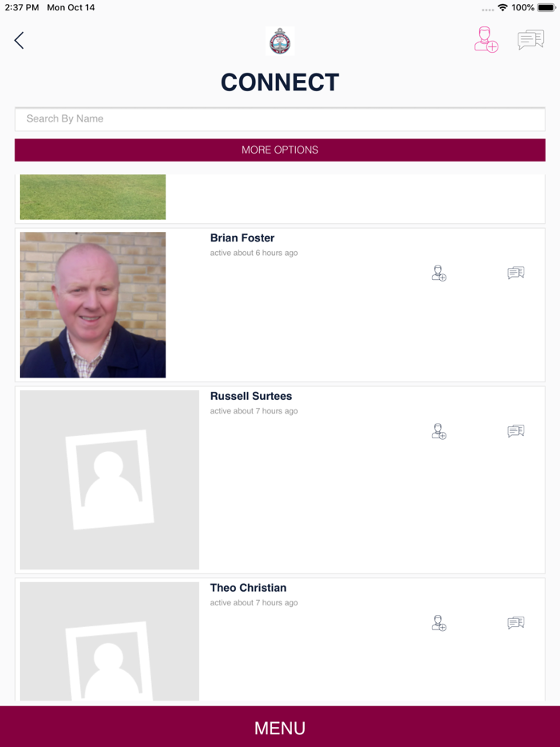Add Brian Foster as a connection
Image resolution: width=560 pixels, height=747 pixels.
pos(439,274)
